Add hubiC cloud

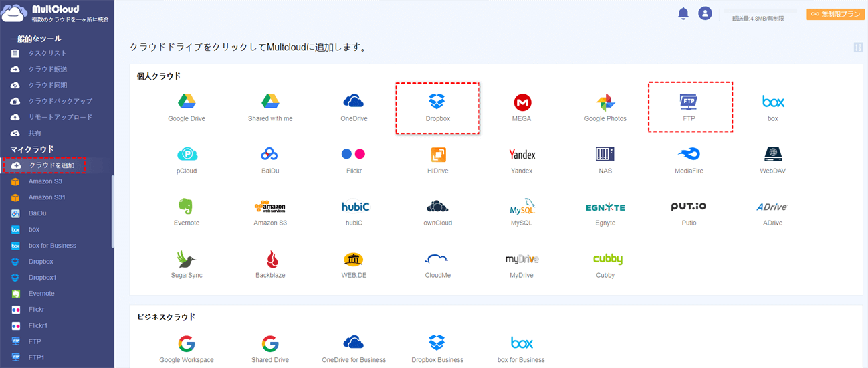pos(354,212)
